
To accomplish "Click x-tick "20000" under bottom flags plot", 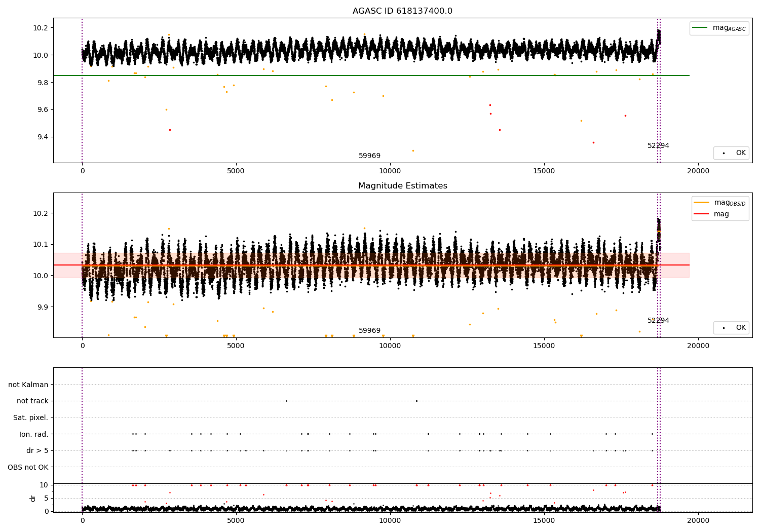I will [x=698, y=520].
